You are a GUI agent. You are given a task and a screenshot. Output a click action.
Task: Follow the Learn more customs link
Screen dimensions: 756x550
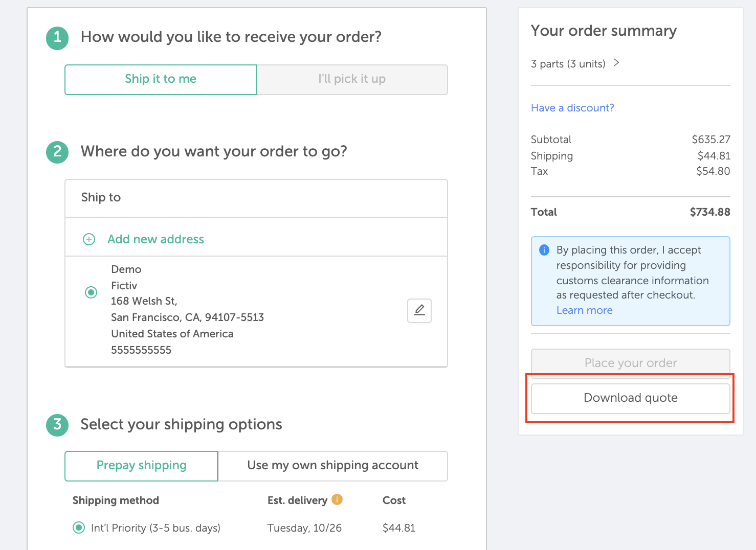(x=584, y=310)
